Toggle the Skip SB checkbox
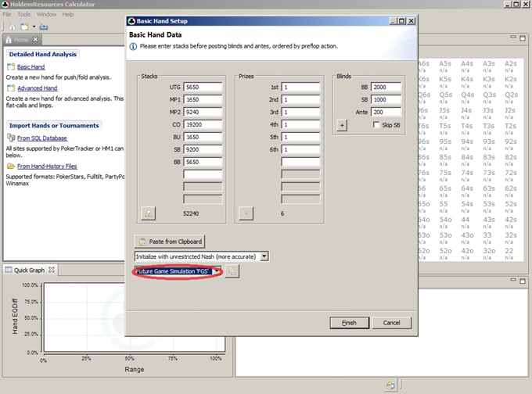The height and width of the screenshot is (394, 532). point(376,125)
